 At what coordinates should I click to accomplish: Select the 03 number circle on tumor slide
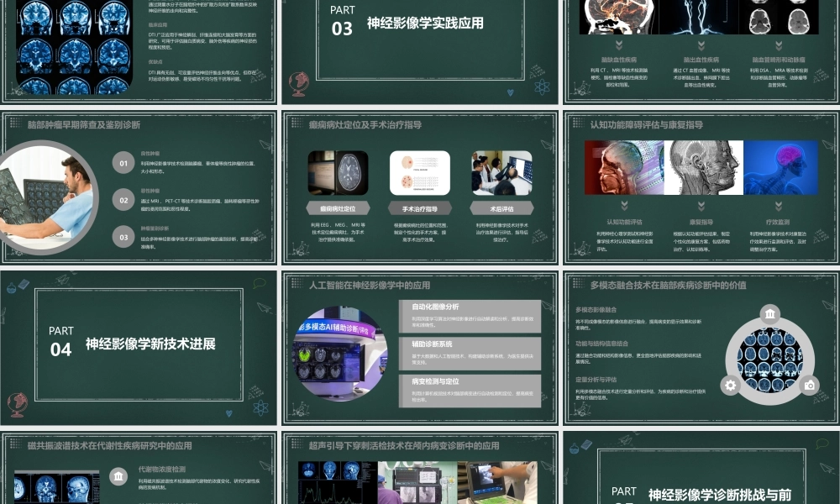tap(123, 237)
